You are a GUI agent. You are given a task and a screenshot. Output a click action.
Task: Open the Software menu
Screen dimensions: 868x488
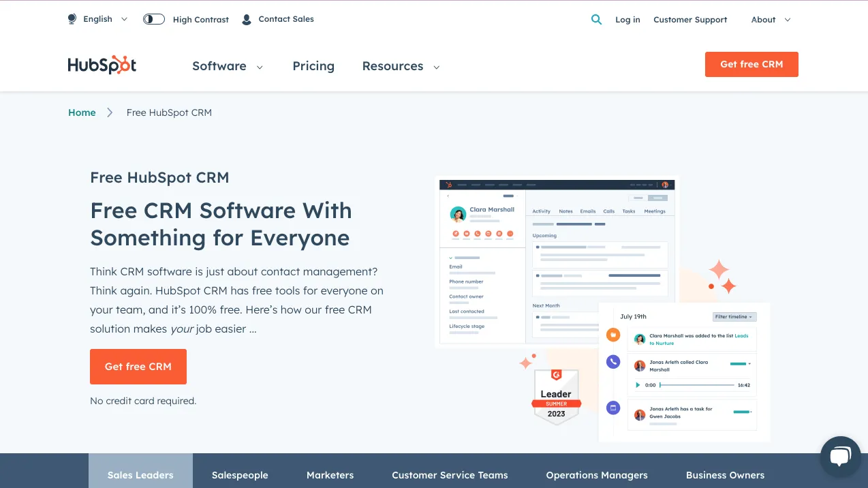click(x=228, y=66)
